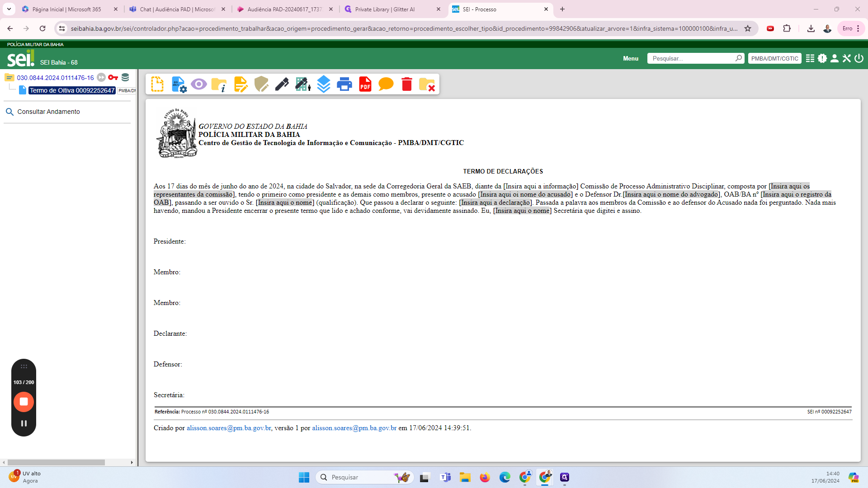Open Microsoft Edge from taskbar
868x488 pixels.
505,477
